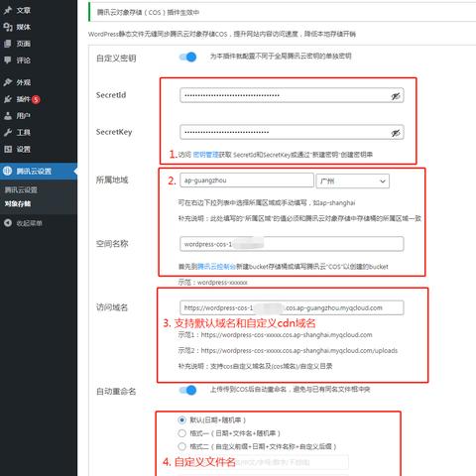The width and height of the screenshot is (476, 476).
Task: Click the paintbrush icon beside 外观
Action: [x=8, y=82]
